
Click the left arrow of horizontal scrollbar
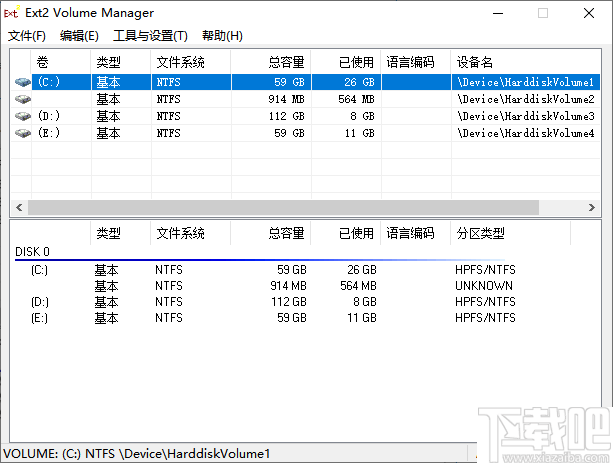(19, 207)
